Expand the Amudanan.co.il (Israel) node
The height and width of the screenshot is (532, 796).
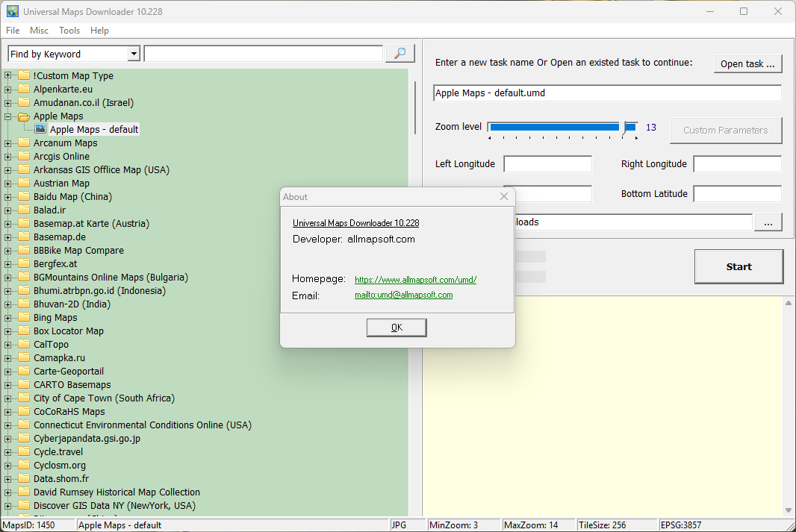[x=7, y=102]
